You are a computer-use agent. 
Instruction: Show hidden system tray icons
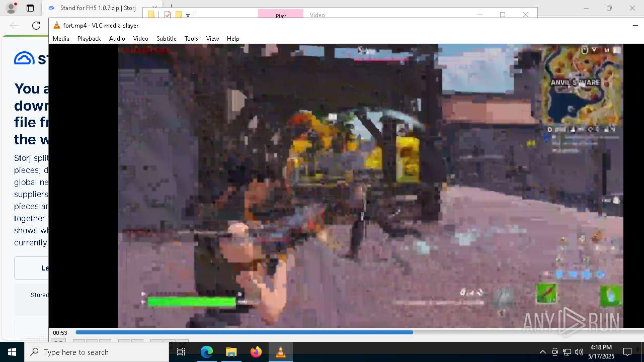pyautogui.click(x=542, y=352)
